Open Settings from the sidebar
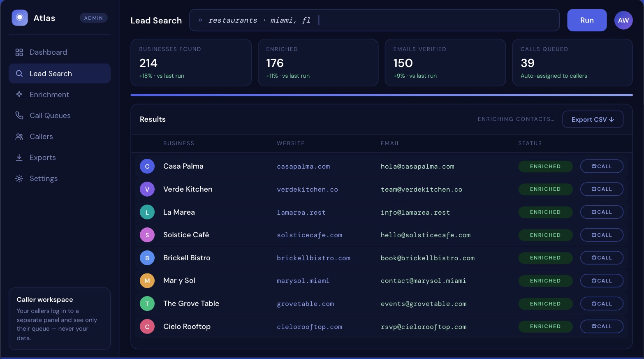644x359 pixels. pyautogui.click(x=60, y=178)
